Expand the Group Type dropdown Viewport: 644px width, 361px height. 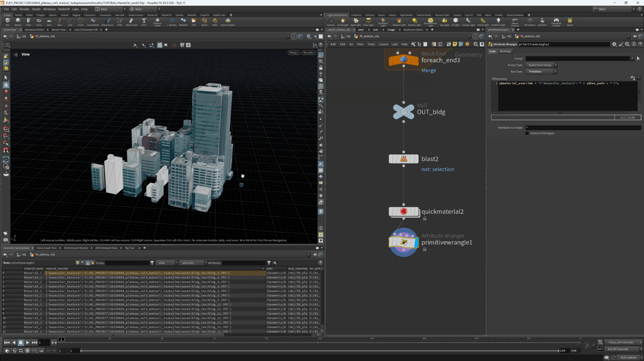point(542,65)
